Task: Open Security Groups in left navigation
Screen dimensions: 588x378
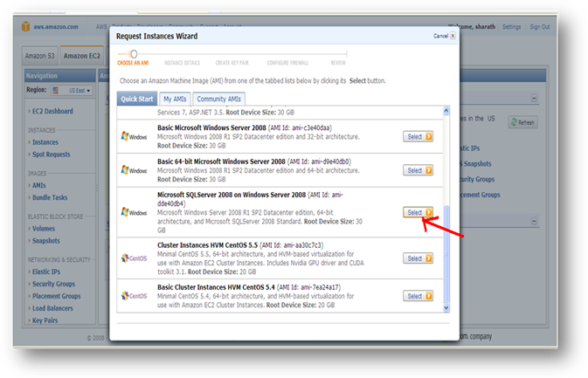Action: [x=53, y=284]
